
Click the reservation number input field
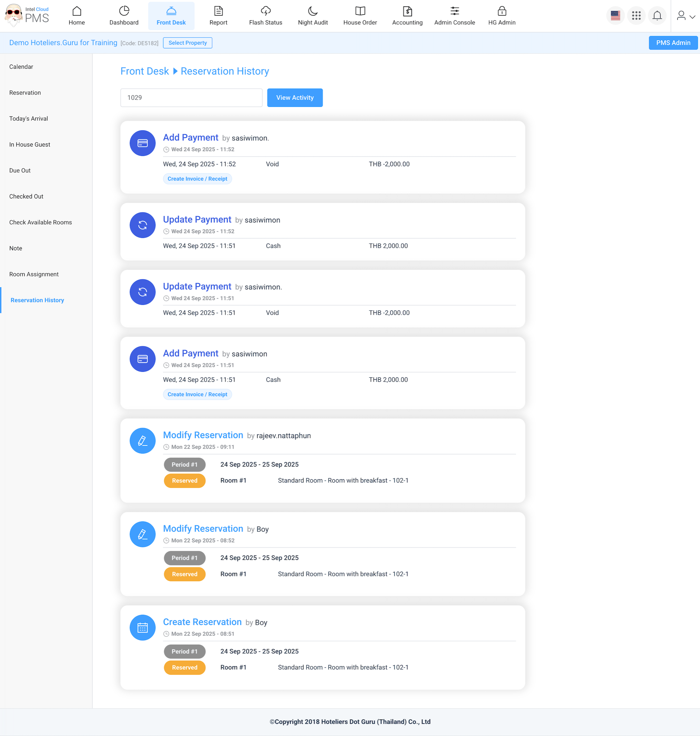click(x=191, y=98)
